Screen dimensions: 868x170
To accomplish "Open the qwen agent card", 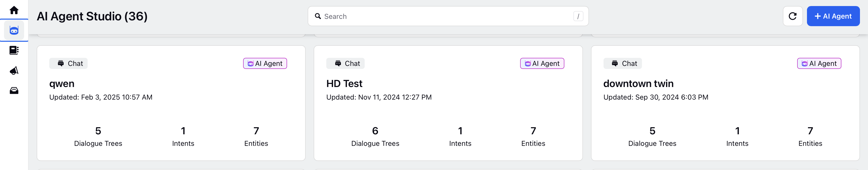I will coord(171,103).
